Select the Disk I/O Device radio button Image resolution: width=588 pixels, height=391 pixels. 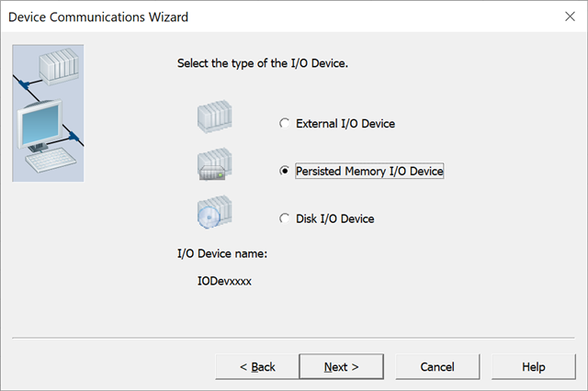(284, 218)
